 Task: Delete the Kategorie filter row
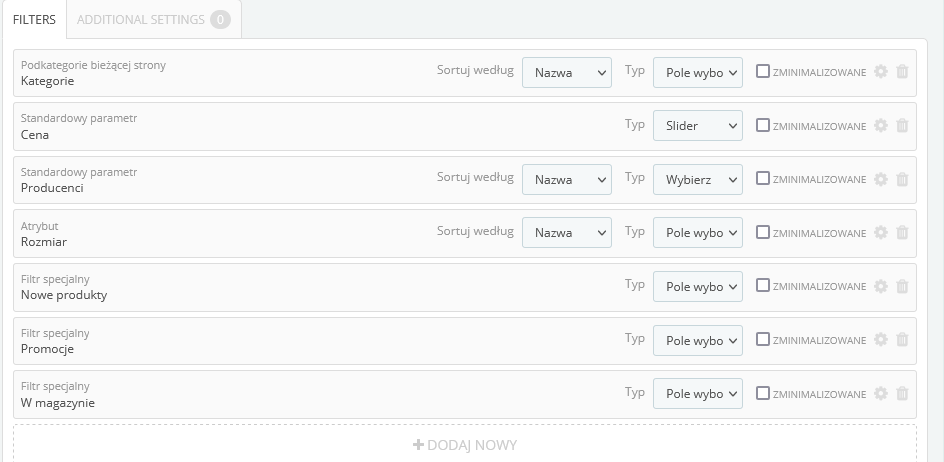[902, 72]
